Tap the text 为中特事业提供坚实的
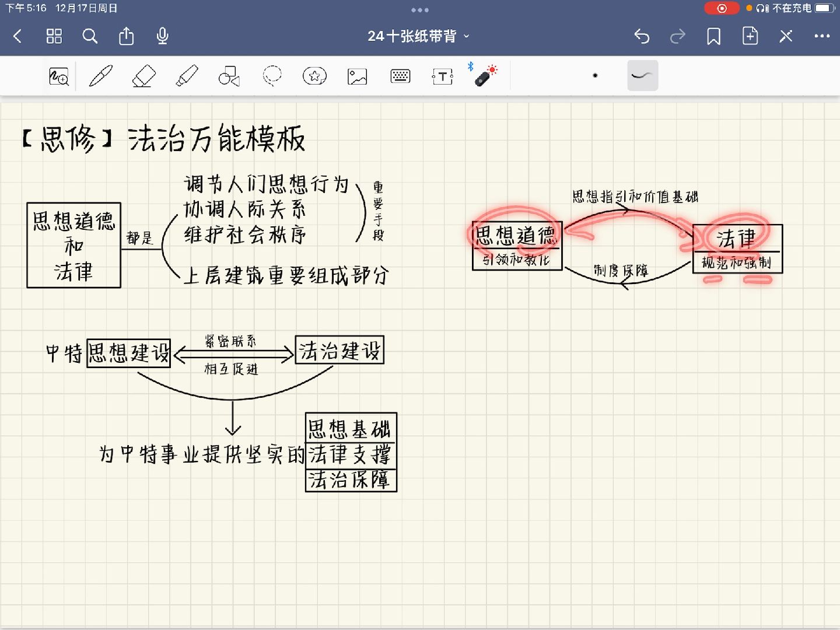 [202, 454]
